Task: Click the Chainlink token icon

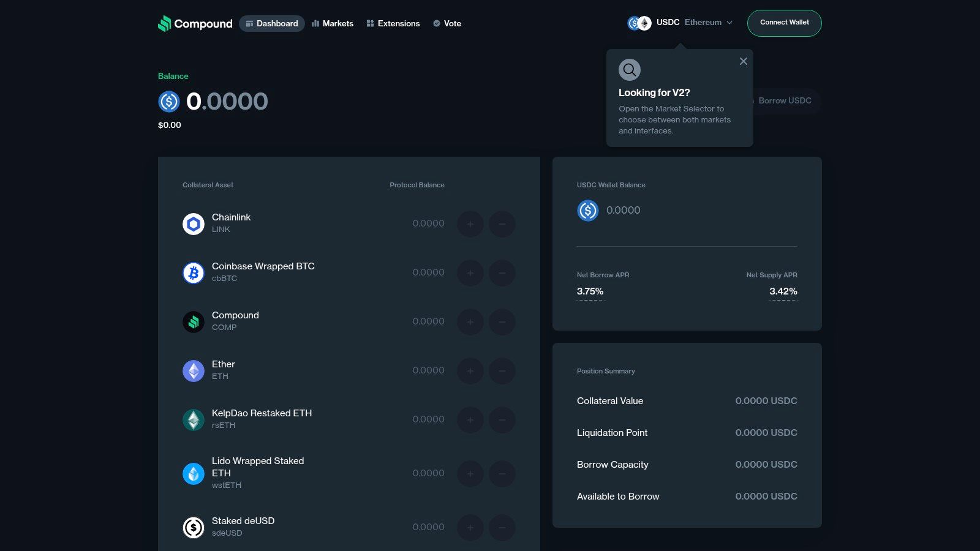Action: click(193, 223)
